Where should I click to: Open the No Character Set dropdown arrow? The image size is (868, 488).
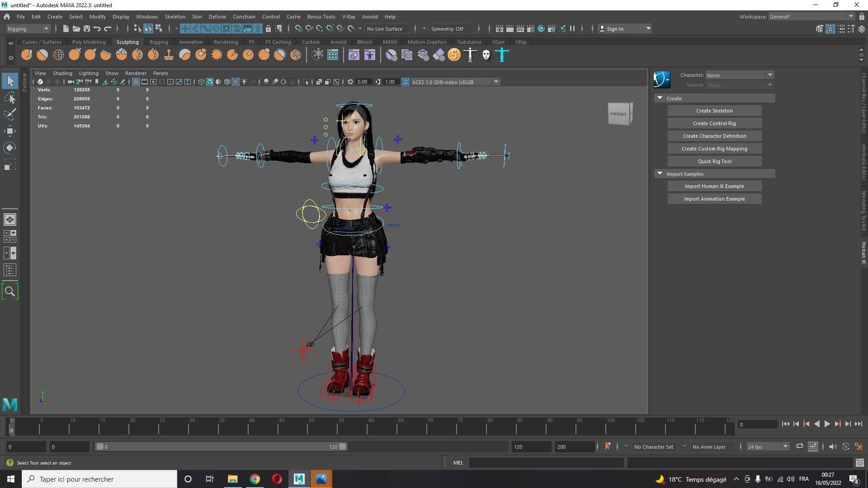click(x=626, y=446)
